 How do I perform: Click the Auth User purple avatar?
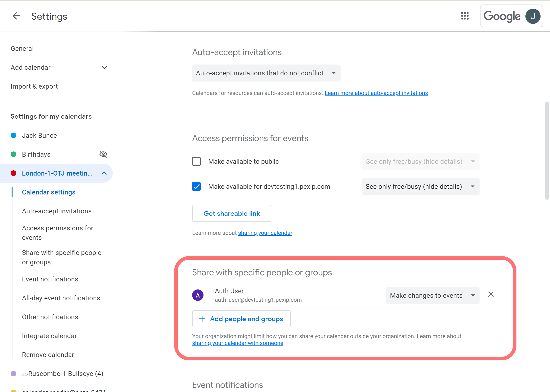(x=198, y=295)
